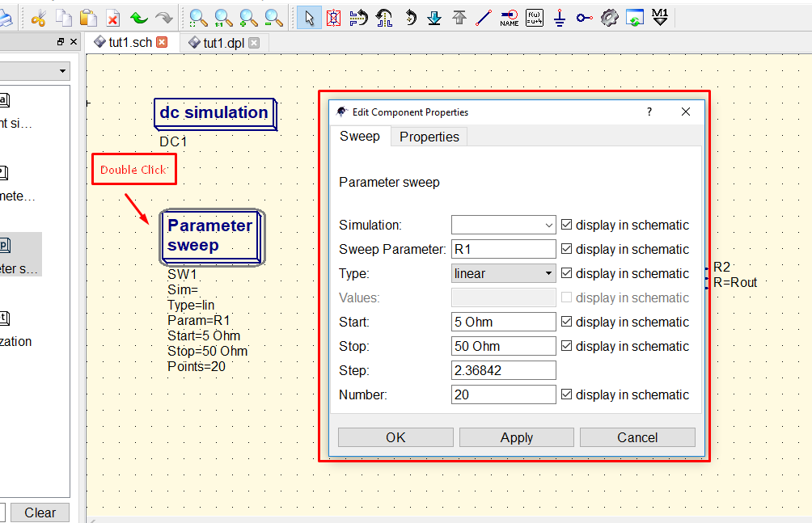Image resolution: width=812 pixels, height=523 pixels.
Task: Click the Set Marker M1 icon
Action: (660, 18)
